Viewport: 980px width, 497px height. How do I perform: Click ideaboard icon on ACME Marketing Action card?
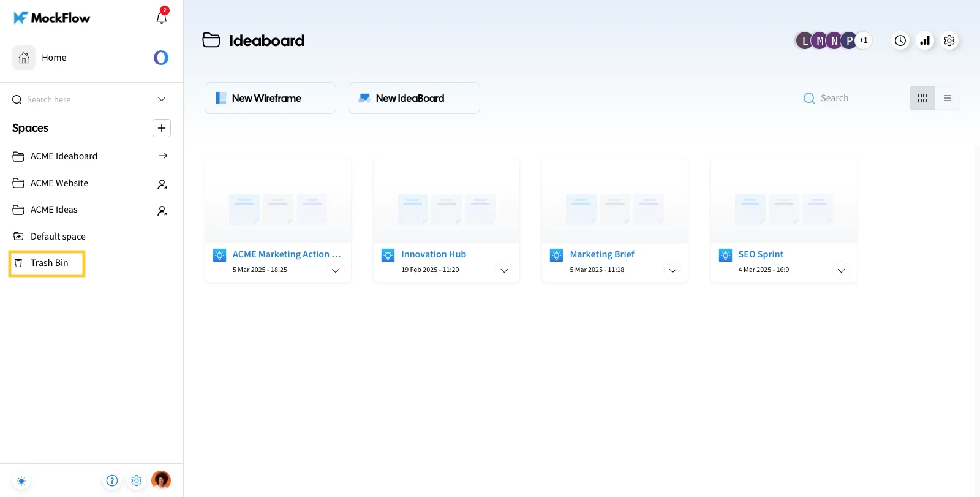click(219, 256)
